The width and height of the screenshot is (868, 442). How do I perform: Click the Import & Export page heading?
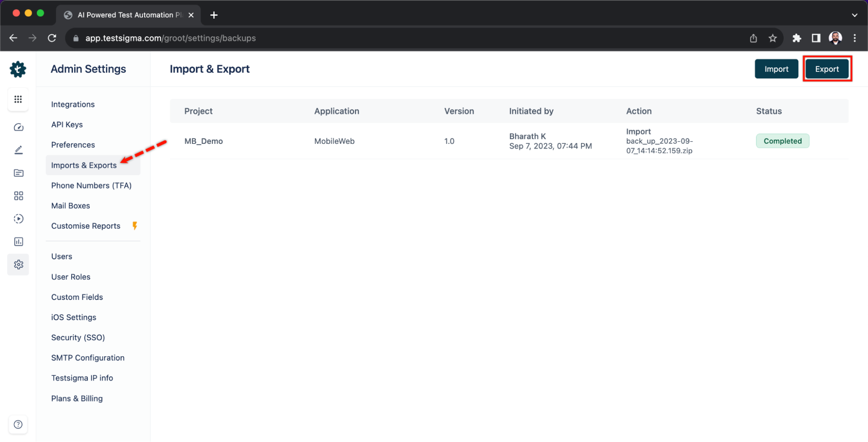210,69
